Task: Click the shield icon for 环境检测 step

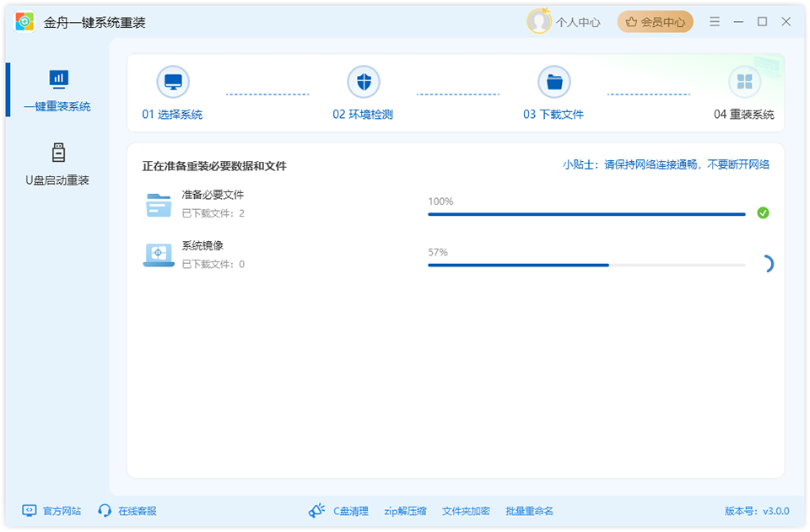Action: click(364, 82)
